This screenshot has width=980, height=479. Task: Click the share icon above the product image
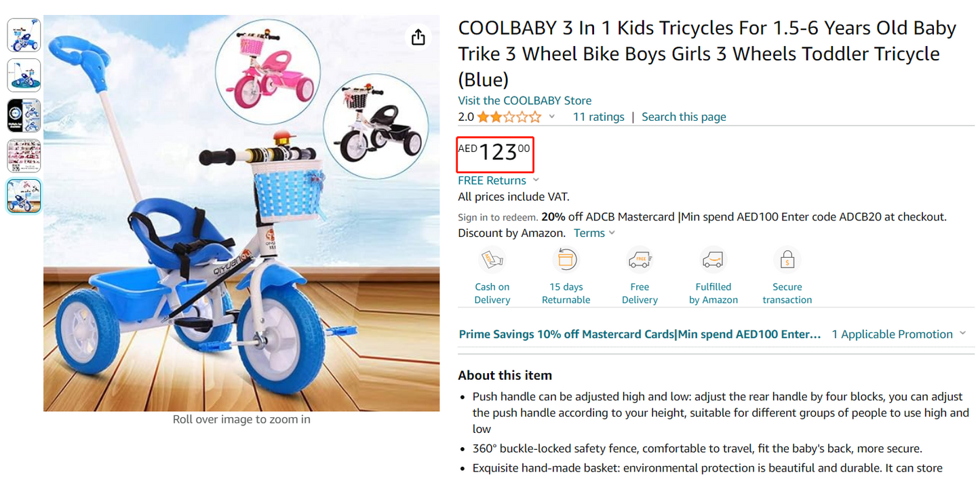(418, 37)
